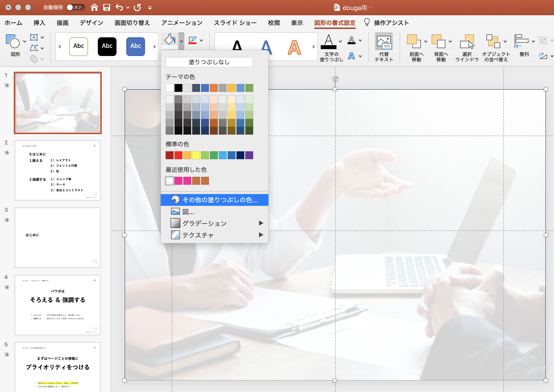Select the black Abc shape style
The width and height of the screenshot is (554, 392).
click(x=107, y=46)
